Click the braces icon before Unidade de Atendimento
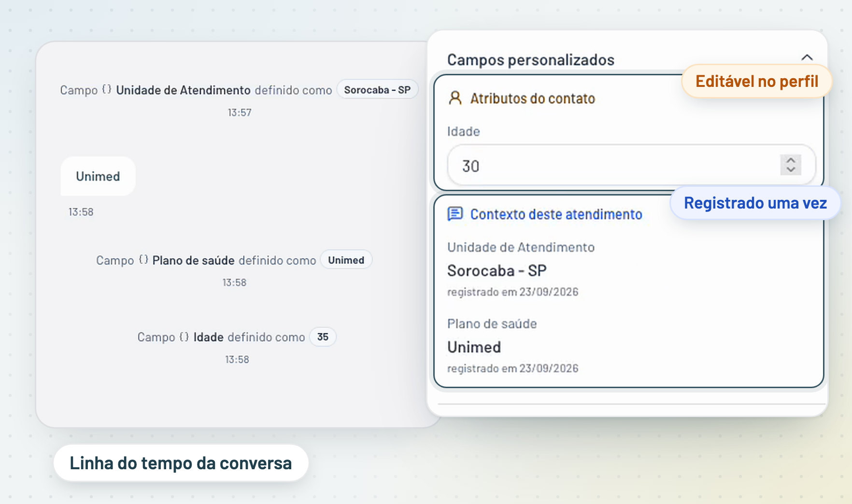Image resolution: width=852 pixels, height=504 pixels. (107, 89)
